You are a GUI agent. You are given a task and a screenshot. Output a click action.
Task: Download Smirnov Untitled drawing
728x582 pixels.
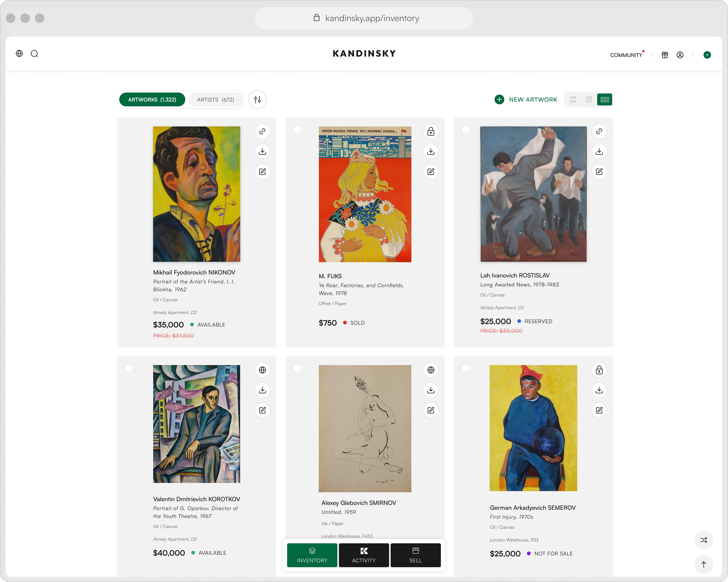coord(431,390)
